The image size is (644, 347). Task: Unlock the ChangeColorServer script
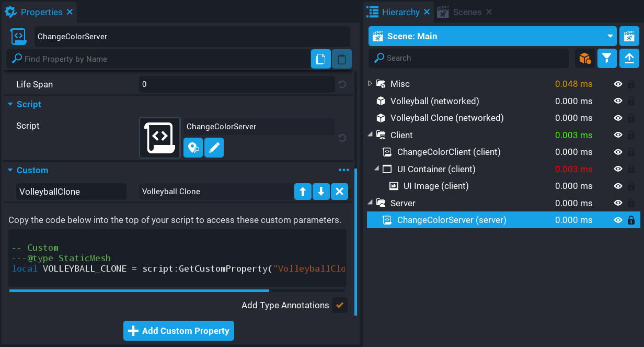coord(631,220)
